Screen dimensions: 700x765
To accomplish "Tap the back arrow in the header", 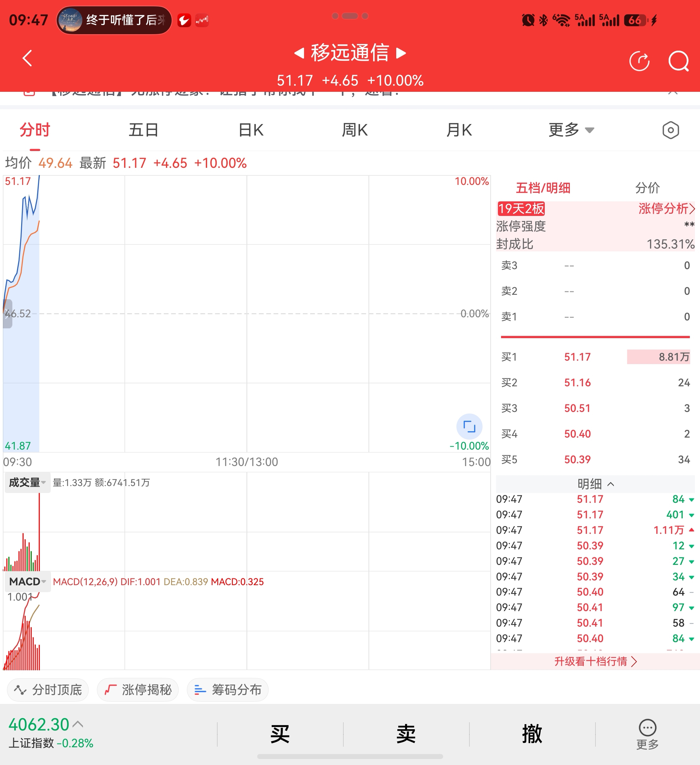I will coord(27,58).
